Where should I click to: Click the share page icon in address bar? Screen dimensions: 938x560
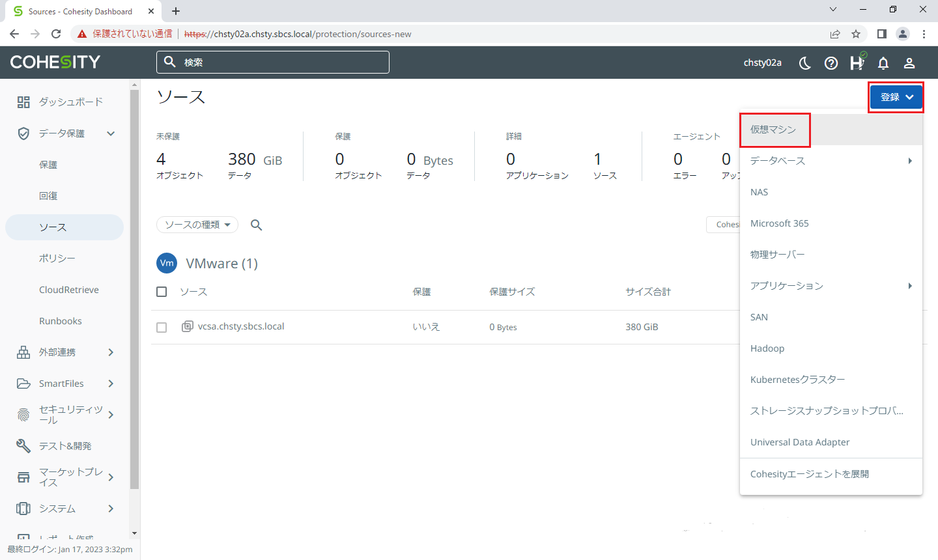pos(835,34)
